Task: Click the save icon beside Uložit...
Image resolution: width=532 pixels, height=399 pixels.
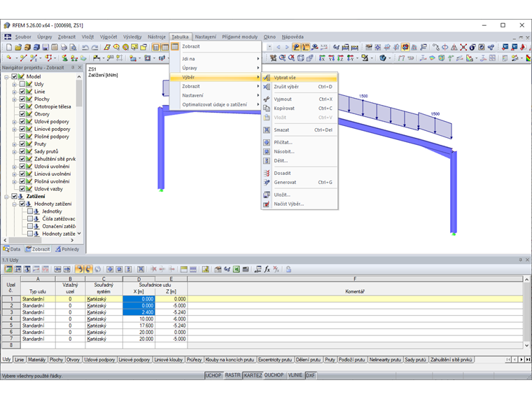Action: click(267, 195)
